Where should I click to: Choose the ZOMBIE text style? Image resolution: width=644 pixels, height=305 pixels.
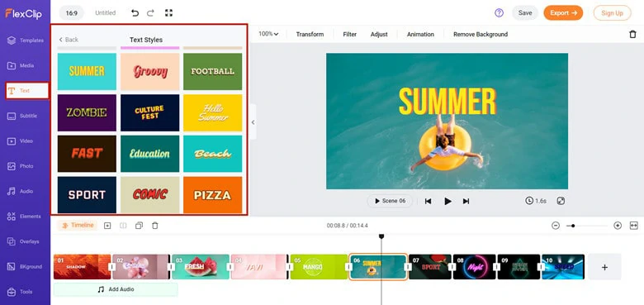87,112
